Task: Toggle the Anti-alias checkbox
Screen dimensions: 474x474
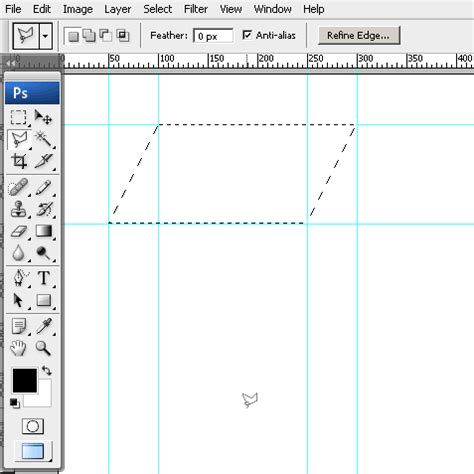Action: (x=247, y=35)
